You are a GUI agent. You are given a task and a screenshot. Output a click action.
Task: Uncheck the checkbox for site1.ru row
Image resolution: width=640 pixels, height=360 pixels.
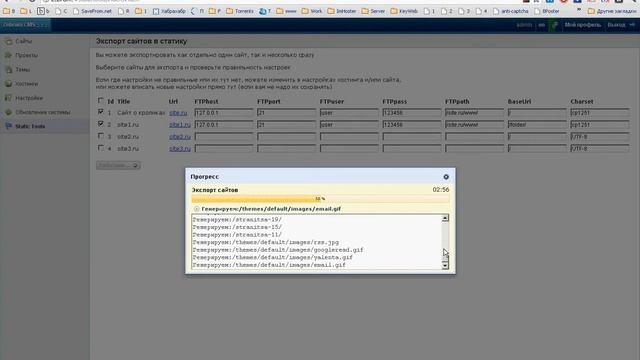pos(101,123)
